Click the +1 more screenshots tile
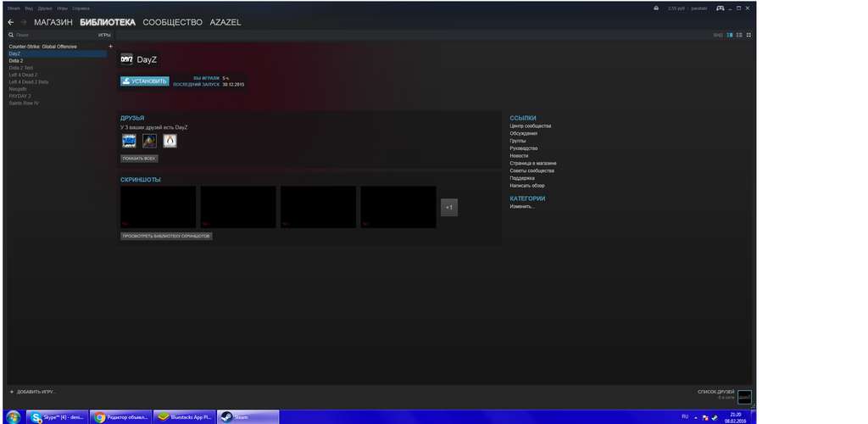Screen dimensions: 868x424 click(449, 208)
